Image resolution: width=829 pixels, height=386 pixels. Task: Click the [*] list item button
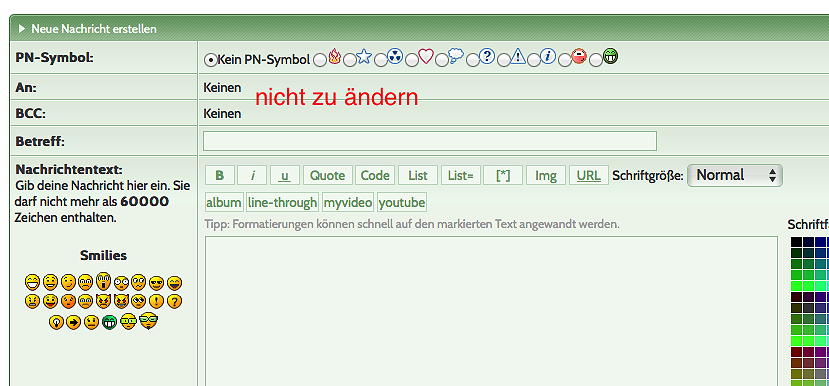[x=503, y=175]
